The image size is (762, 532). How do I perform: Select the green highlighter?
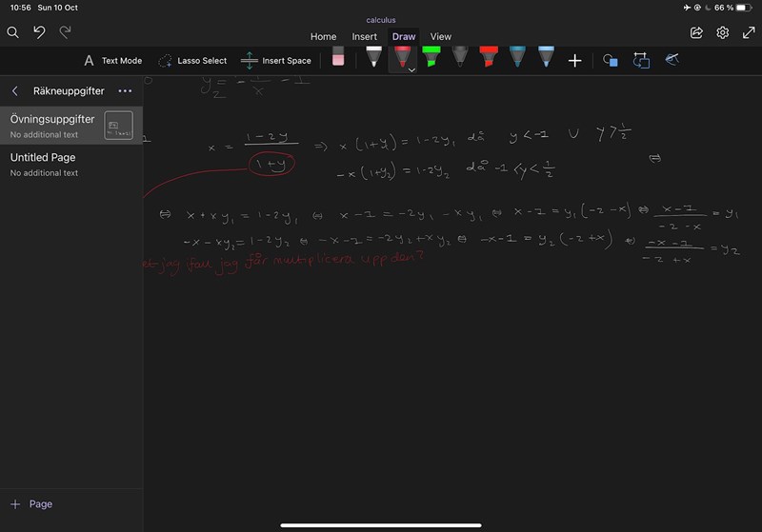(431, 58)
